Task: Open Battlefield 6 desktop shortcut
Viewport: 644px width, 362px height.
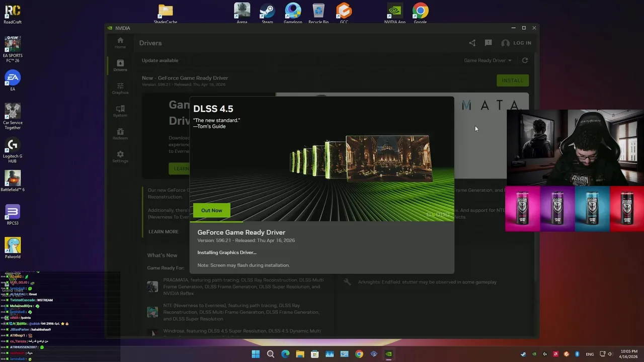Action: tap(13, 181)
